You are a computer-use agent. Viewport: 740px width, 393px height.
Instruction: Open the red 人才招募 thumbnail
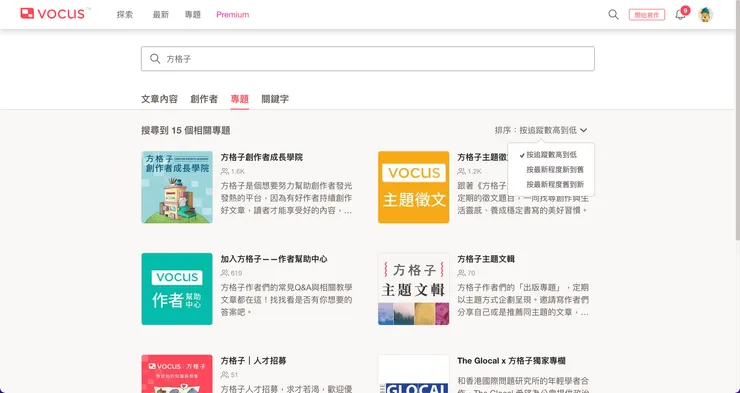(x=177, y=374)
